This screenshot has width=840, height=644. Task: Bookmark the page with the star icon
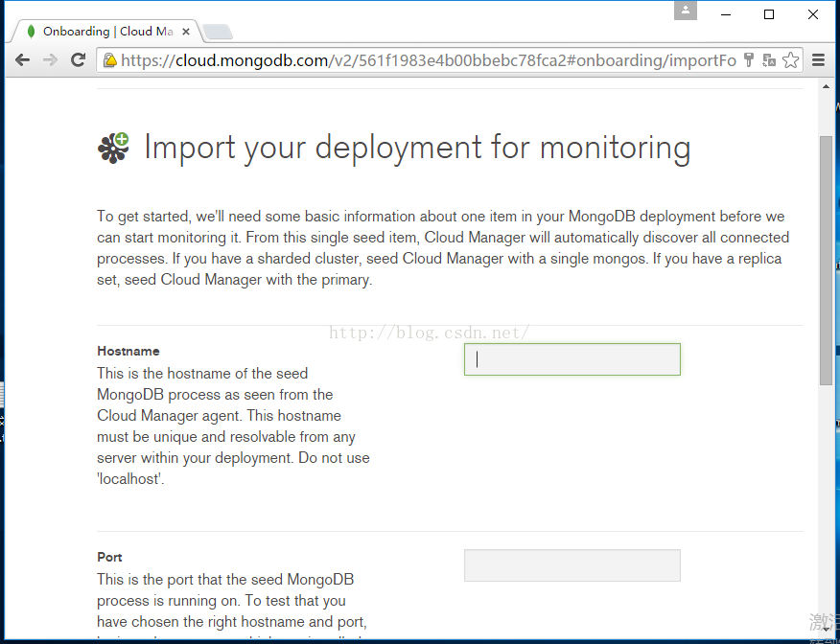point(791,60)
